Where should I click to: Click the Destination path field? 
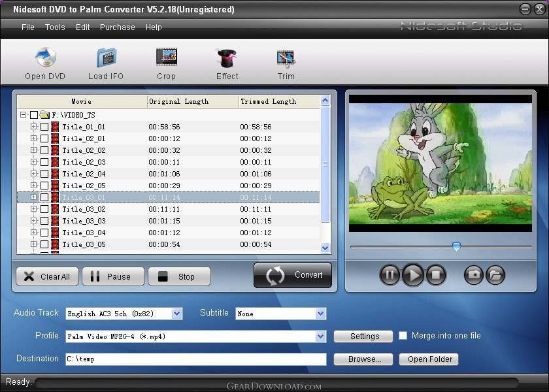pyautogui.click(x=195, y=359)
